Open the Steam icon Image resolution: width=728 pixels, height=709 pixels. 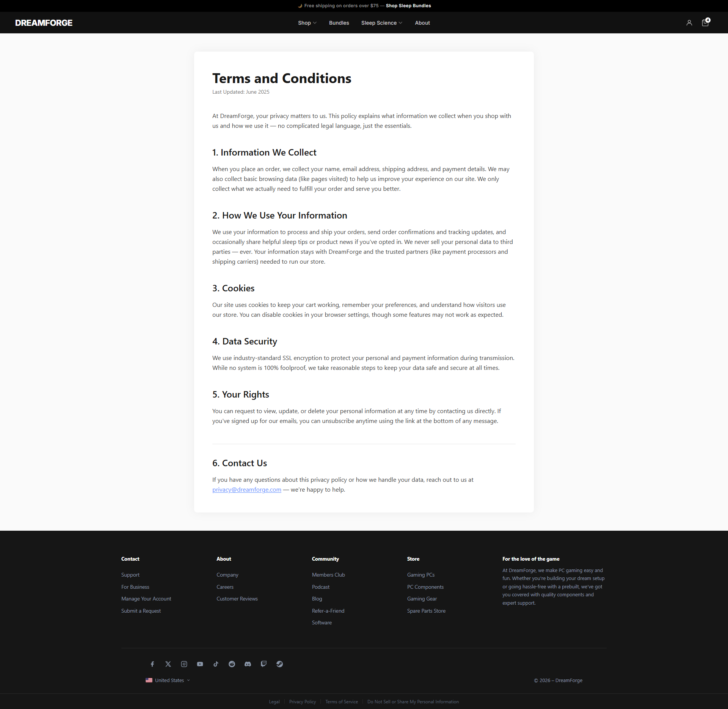pyautogui.click(x=279, y=664)
